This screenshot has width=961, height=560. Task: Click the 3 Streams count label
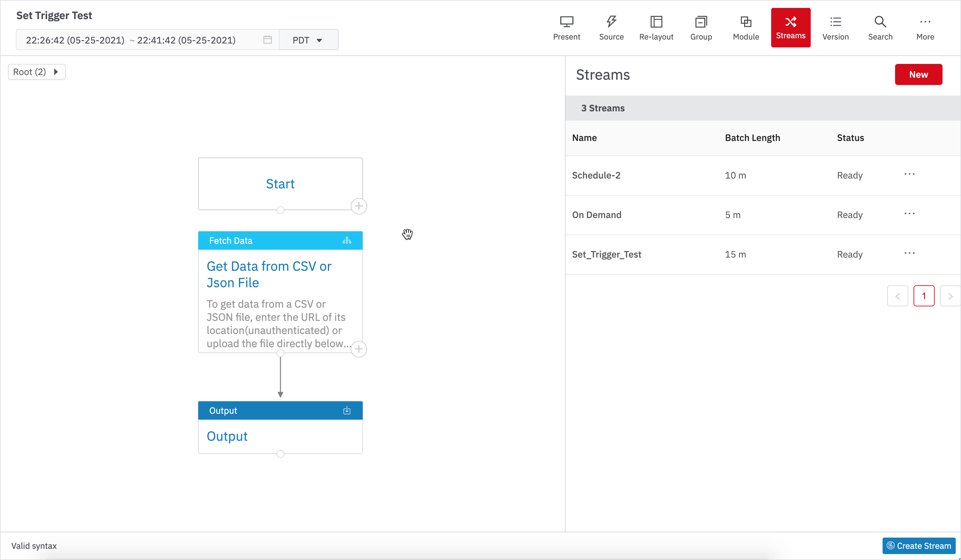coord(602,108)
